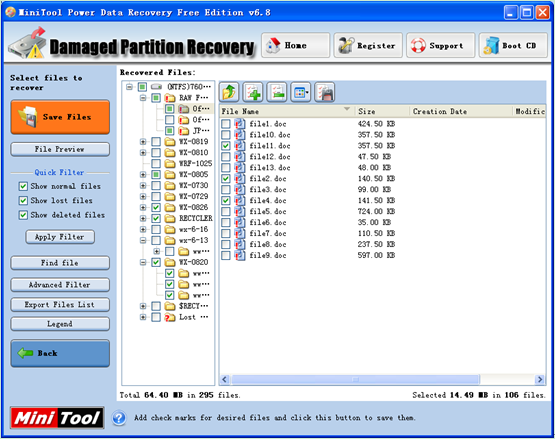Image resolution: width=555 pixels, height=439 pixels.
Task: Toggle Show normal files checkbox
Action: (23, 186)
